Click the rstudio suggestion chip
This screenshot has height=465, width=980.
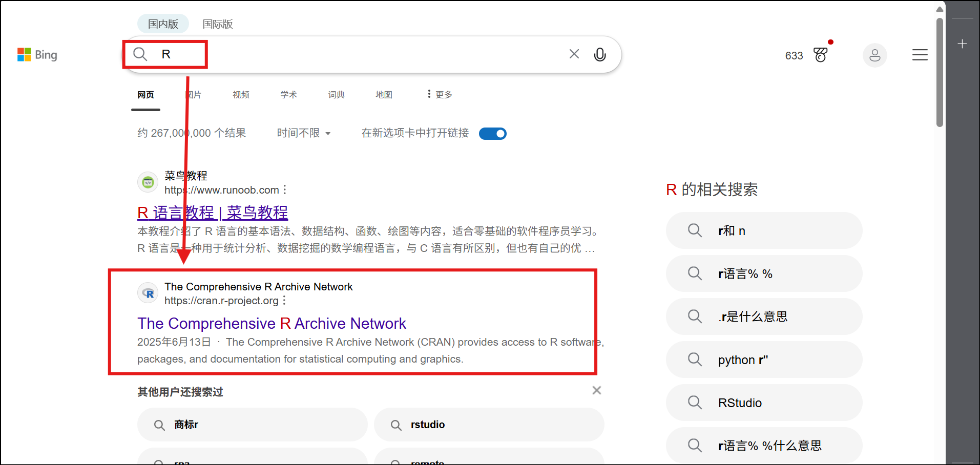pos(489,425)
